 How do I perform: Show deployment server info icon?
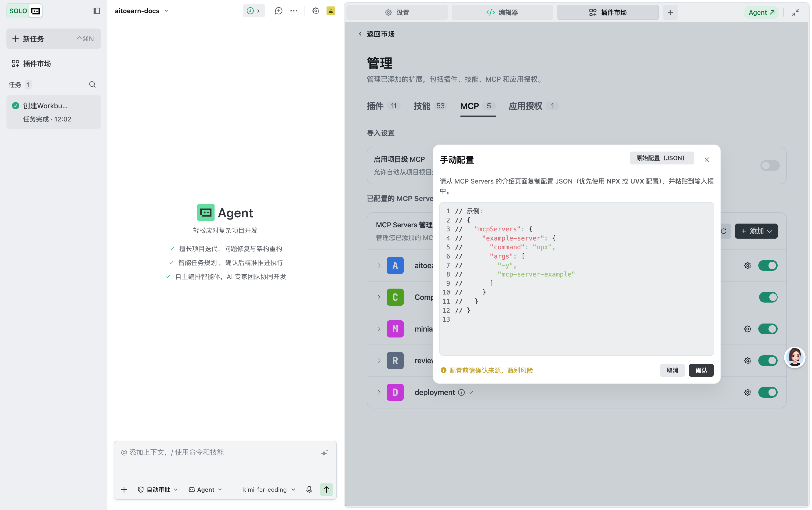[x=461, y=392]
